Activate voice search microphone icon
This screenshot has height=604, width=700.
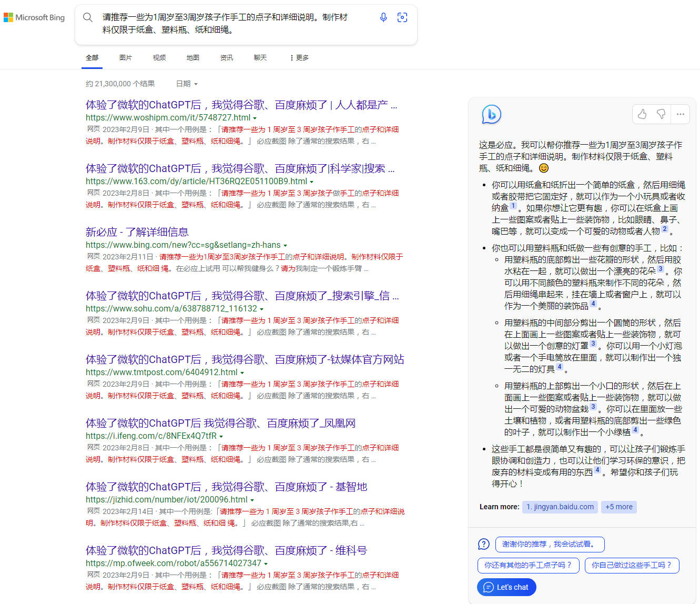(383, 17)
